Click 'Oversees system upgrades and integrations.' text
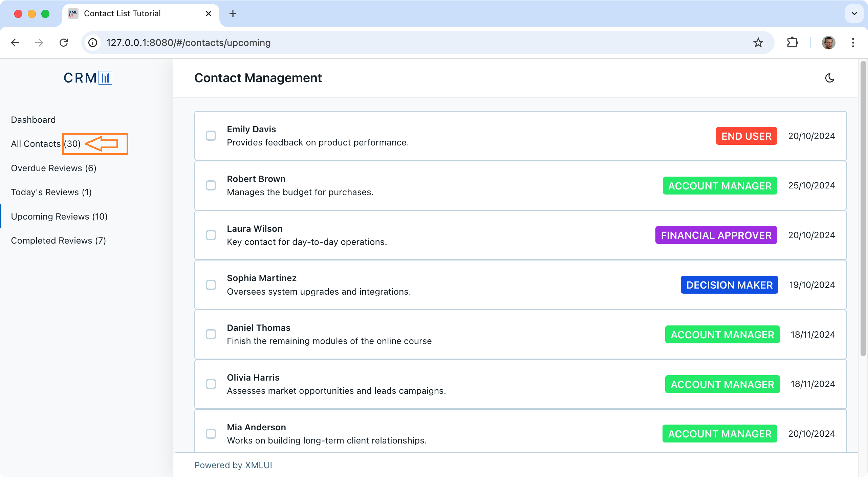 [x=319, y=292]
